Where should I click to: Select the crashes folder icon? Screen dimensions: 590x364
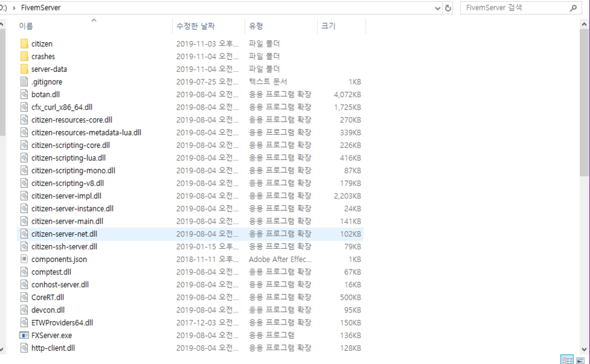pyautogui.click(x=24, y=57)
